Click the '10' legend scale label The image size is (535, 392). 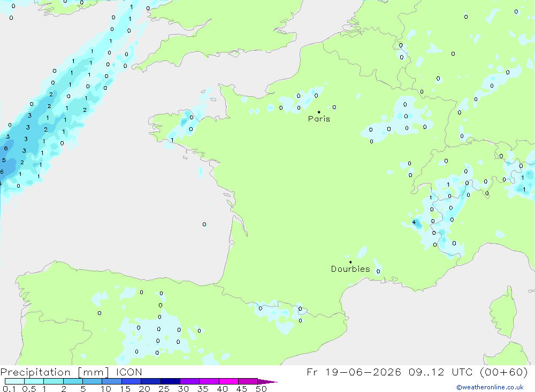[106, 389]
